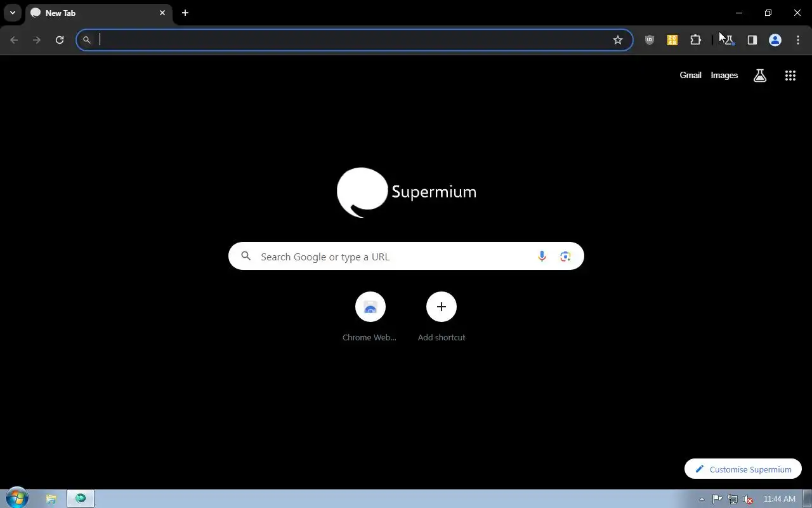Open File Explorer from the taskbar
The height and width of the screenshot is (508, 812).
coord(51,499)
